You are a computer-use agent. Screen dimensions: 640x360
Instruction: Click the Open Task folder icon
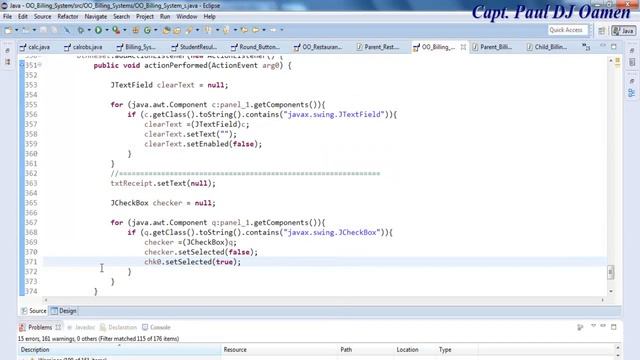(x=177, y=30)
